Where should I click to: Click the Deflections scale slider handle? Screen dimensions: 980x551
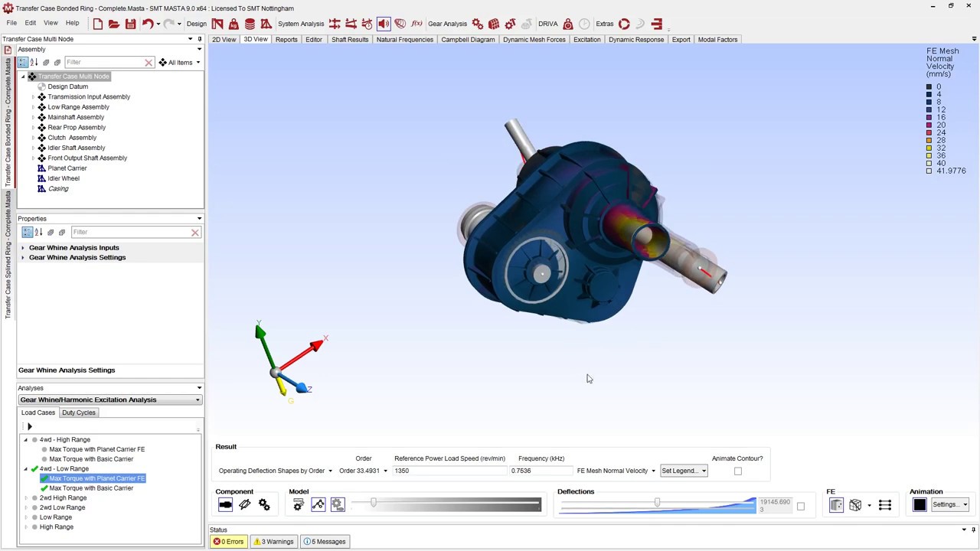click(657, 502)
